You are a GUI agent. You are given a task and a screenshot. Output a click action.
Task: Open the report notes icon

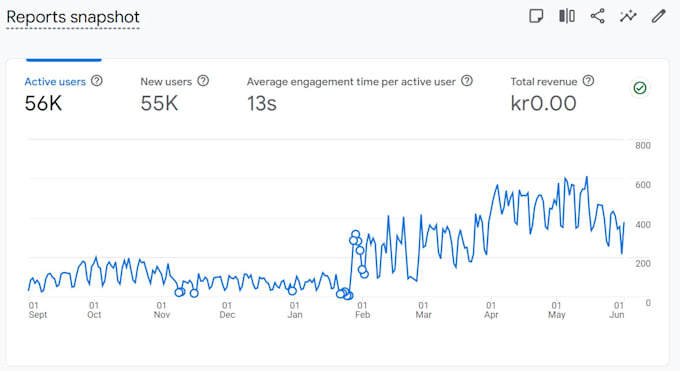pyautogui.click(x=536, y=16)
